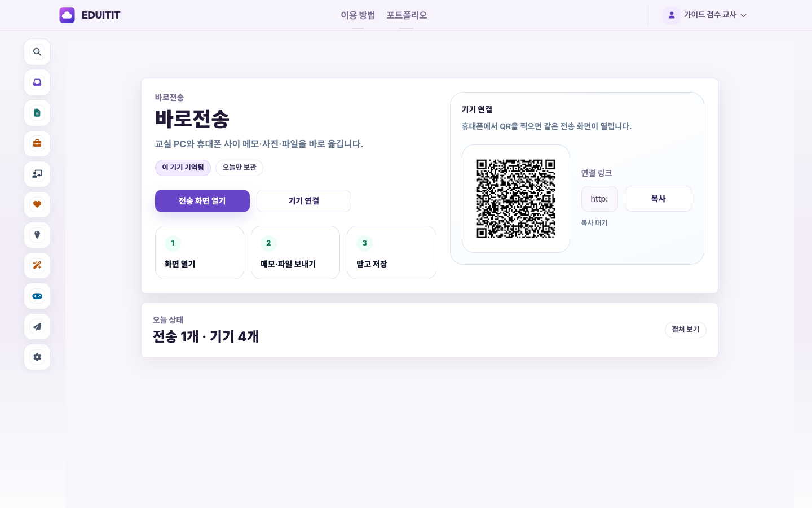Image resolution: width=812 pixels, height=508 pixels.
Task: Click the EDUITIT cloud logo icon
Action: pos(67,15)
